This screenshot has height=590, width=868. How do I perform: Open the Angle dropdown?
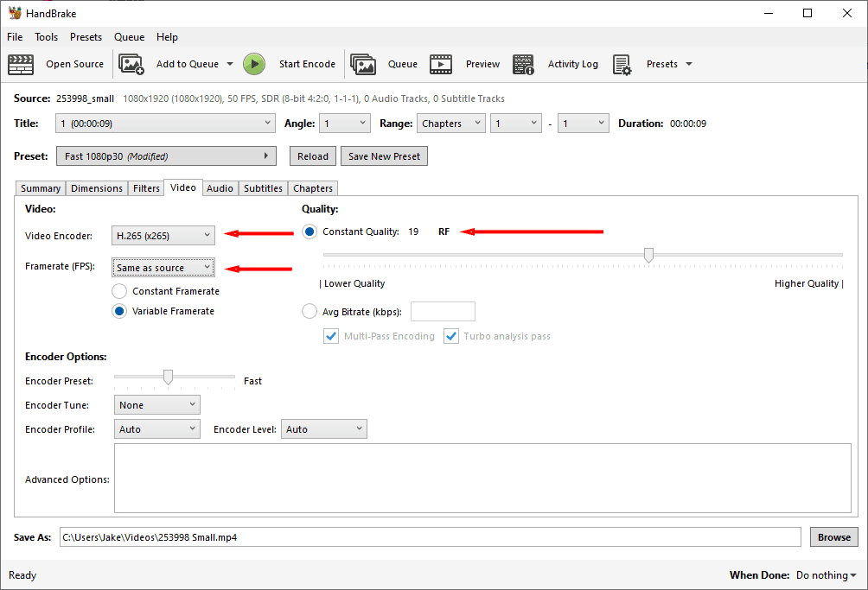345,124
